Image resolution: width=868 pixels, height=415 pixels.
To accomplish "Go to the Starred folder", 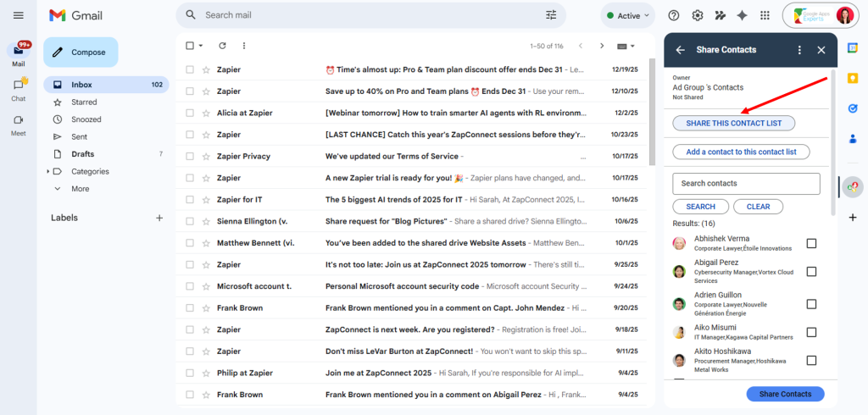I will 84,102.
